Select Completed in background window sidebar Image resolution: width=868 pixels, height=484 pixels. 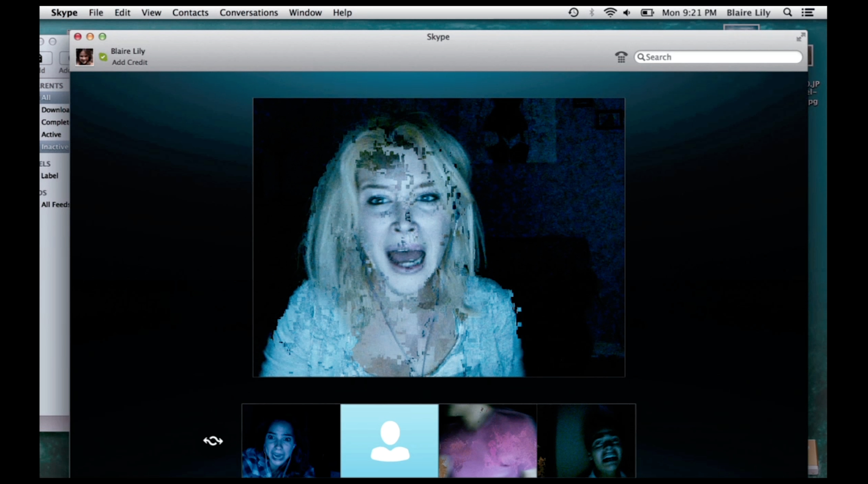click(55, 122)
